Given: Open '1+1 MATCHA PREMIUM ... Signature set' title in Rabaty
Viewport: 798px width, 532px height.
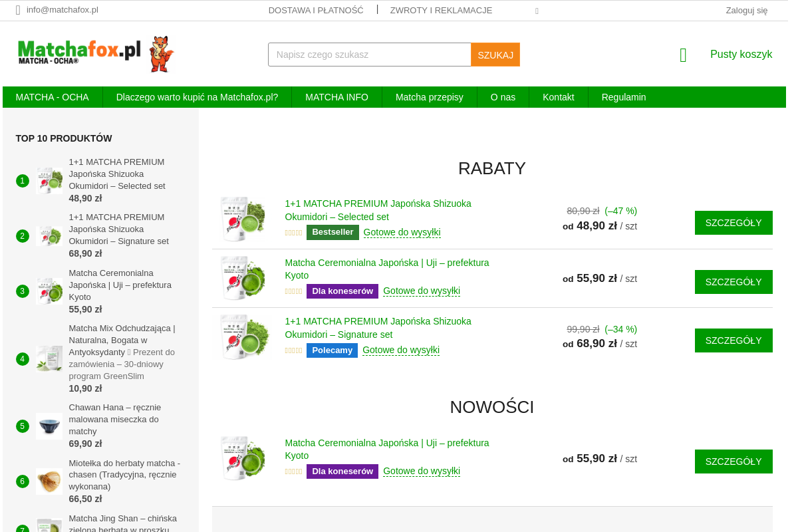Looking at the screenshot, I should 378,328.
